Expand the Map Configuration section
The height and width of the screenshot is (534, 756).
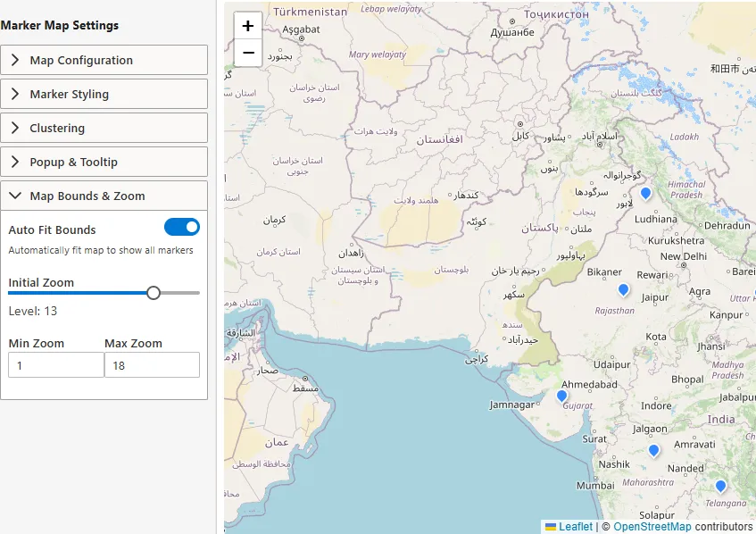(104, 60)
